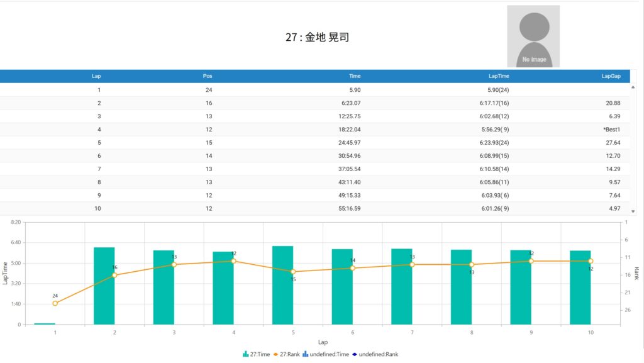Click the rider title 27 : 金地 晃司
The height and width of the screenshot is (363, 644).
coord(317,37)
